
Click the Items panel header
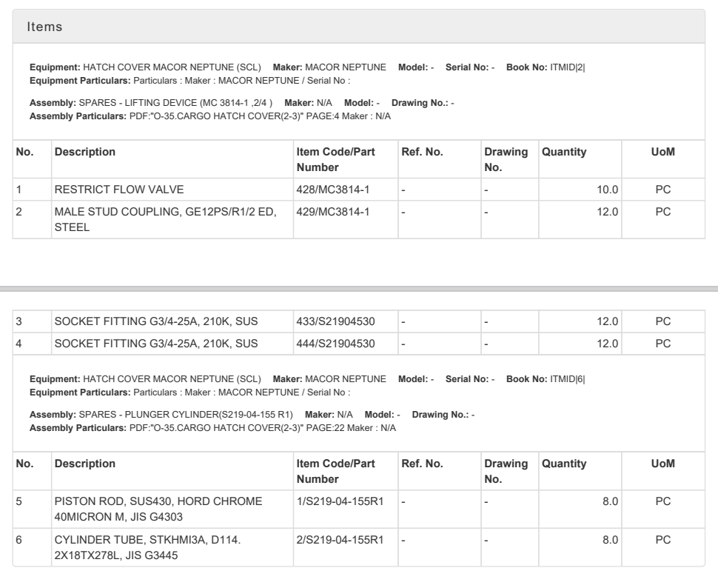[44, 27]
